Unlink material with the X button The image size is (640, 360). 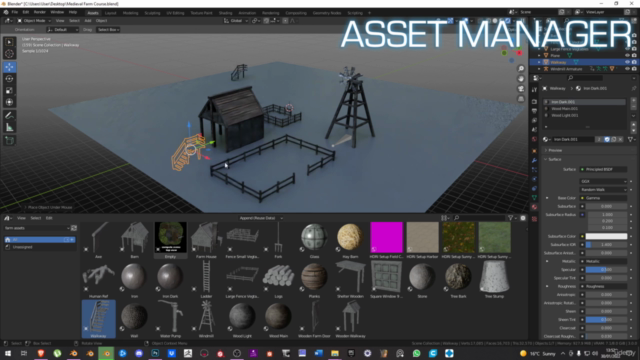click(x=620, y=140)
